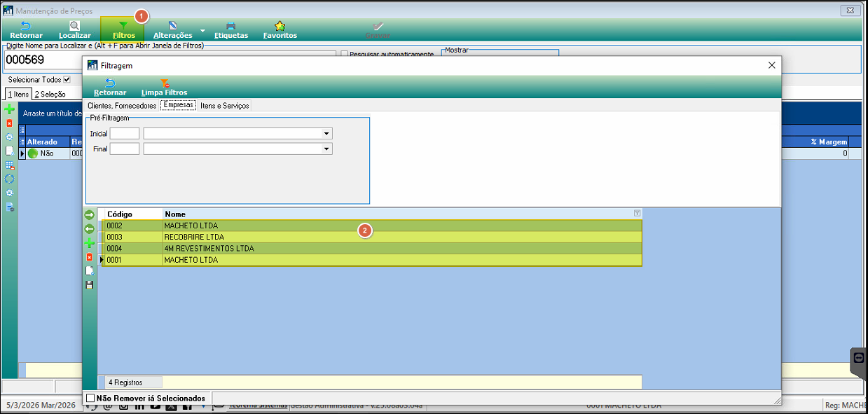
Task: Select row 0001 MACHETO LTDA
Action: 373,260
